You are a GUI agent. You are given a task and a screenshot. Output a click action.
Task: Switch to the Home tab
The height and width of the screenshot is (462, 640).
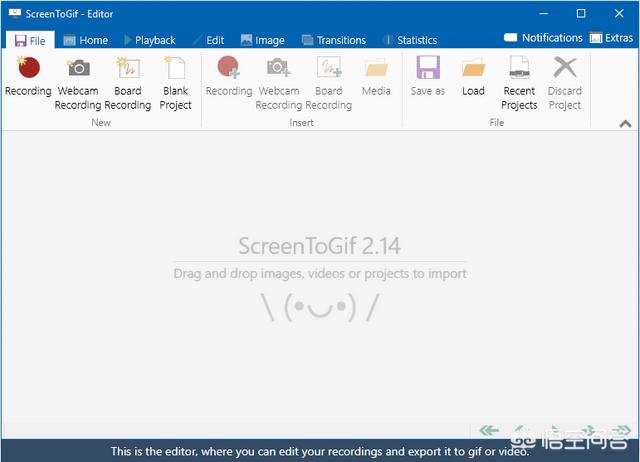pos(85,40)
